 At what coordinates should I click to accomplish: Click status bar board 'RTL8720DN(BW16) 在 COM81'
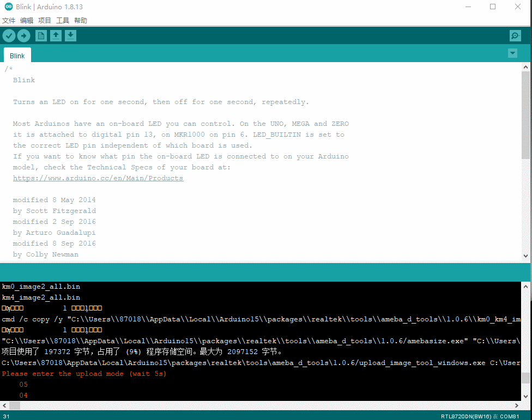480,416
